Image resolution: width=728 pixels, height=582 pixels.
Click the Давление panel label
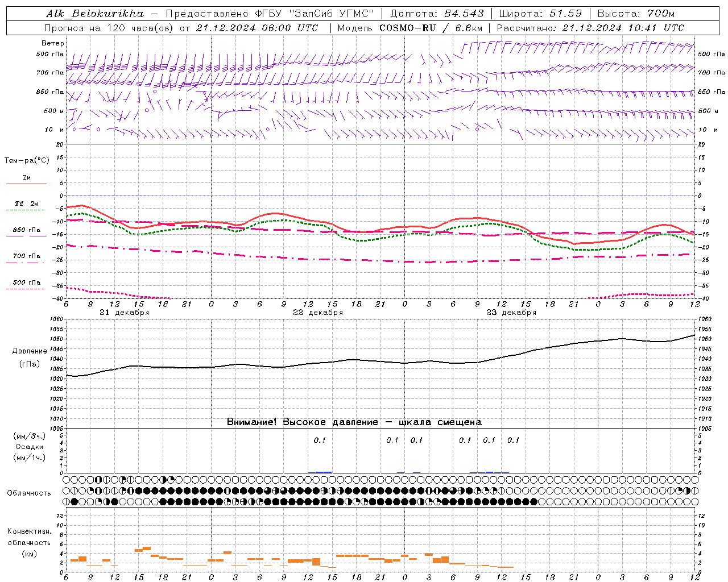30,351
